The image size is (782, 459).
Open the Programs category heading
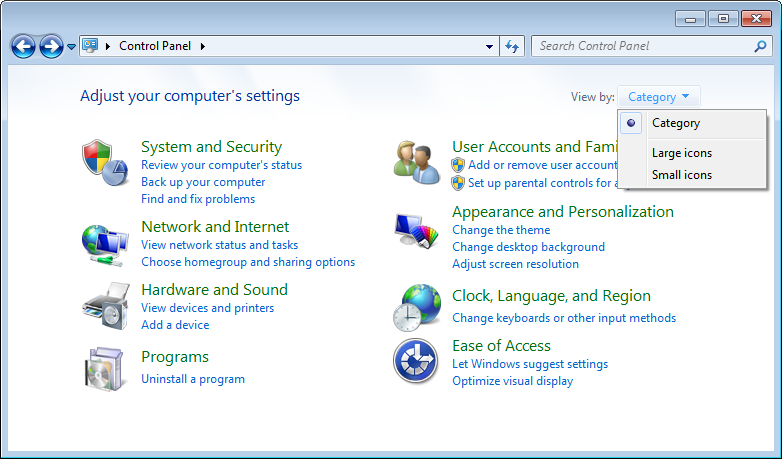pyautogui.click(x=175, y=357)
